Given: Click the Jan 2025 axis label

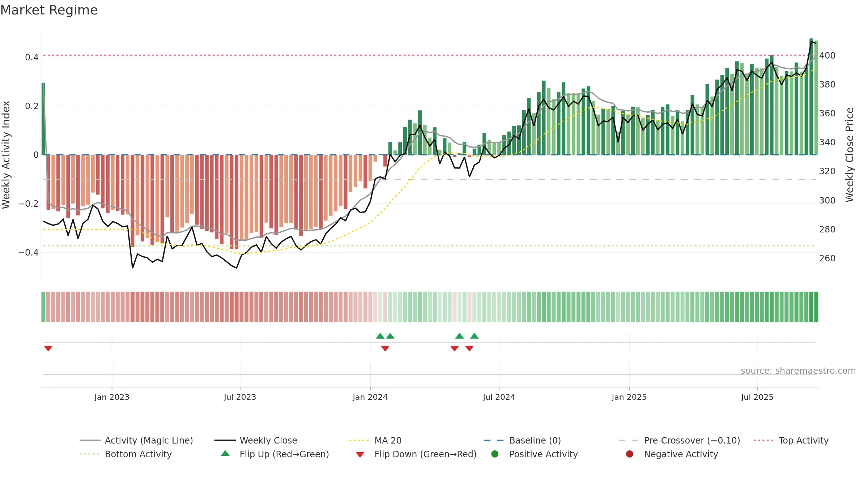Looking at the screenshot, I should (x=629, y=397).
